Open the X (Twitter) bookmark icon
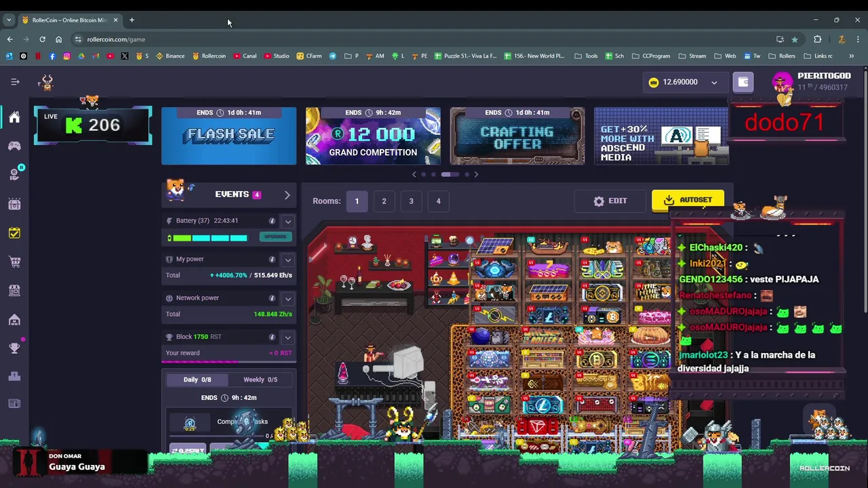This screenshot has width=868, height=488. [125, 56]
